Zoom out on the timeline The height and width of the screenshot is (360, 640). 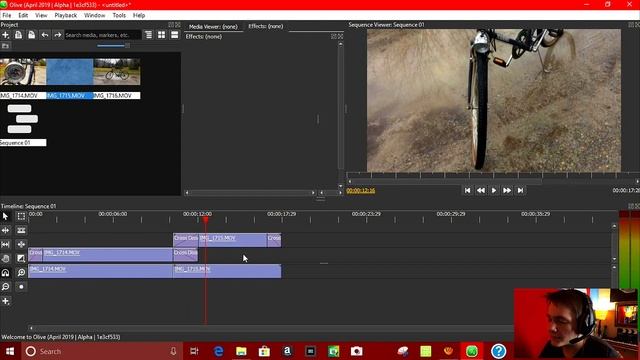(x=5, y=287)
